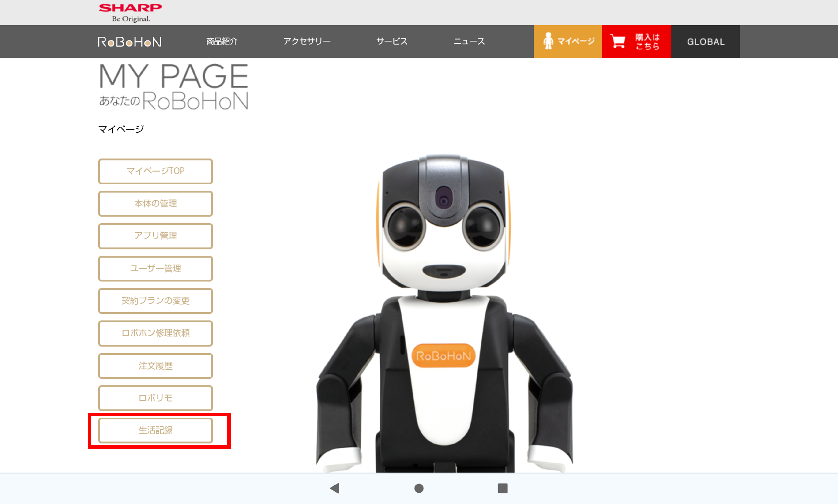838x504 pixels.
Task: Tap the Android recent apps square
Action: click(502, 488)
